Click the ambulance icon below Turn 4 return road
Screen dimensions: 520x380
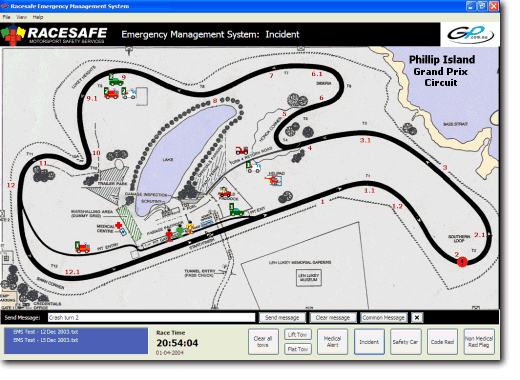253,167
